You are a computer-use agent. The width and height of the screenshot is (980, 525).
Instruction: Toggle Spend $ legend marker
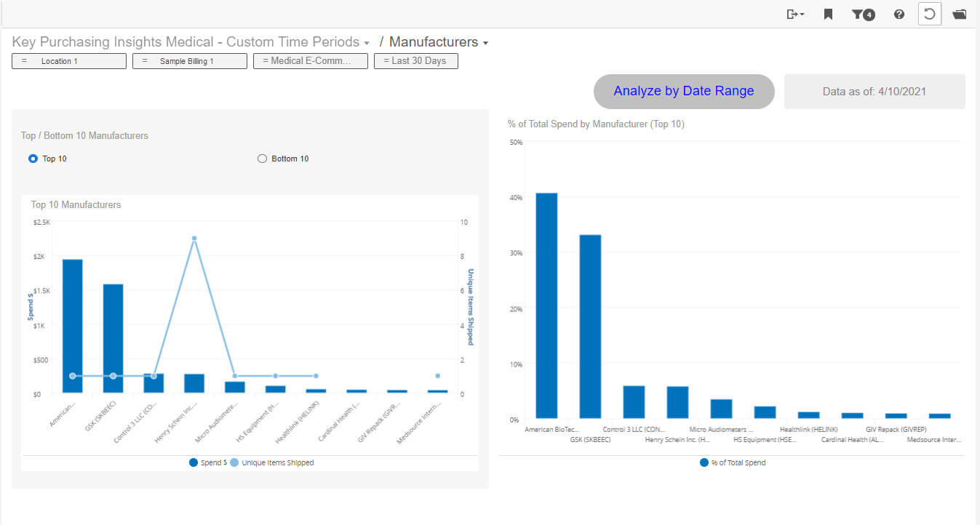click(194, 462)
